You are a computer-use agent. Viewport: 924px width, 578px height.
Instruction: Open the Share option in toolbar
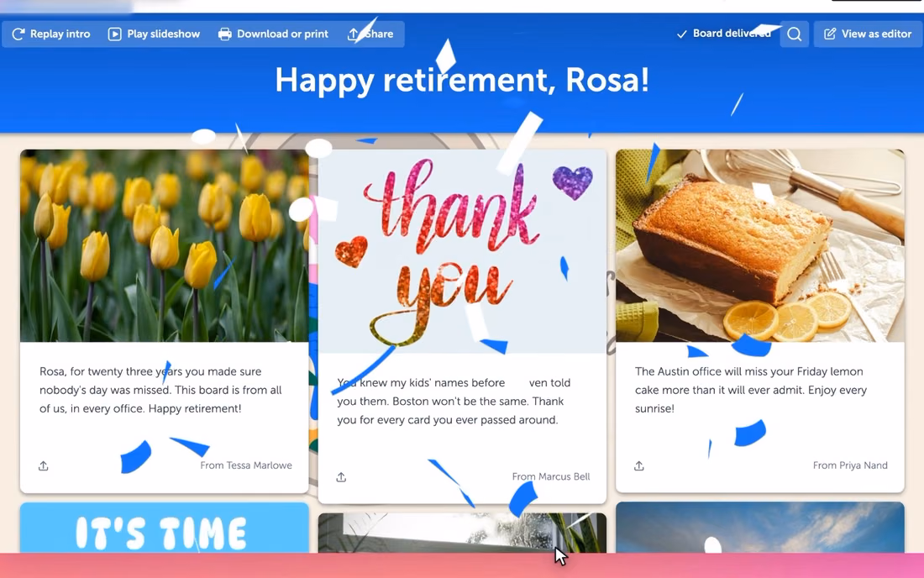click(370, 34)
